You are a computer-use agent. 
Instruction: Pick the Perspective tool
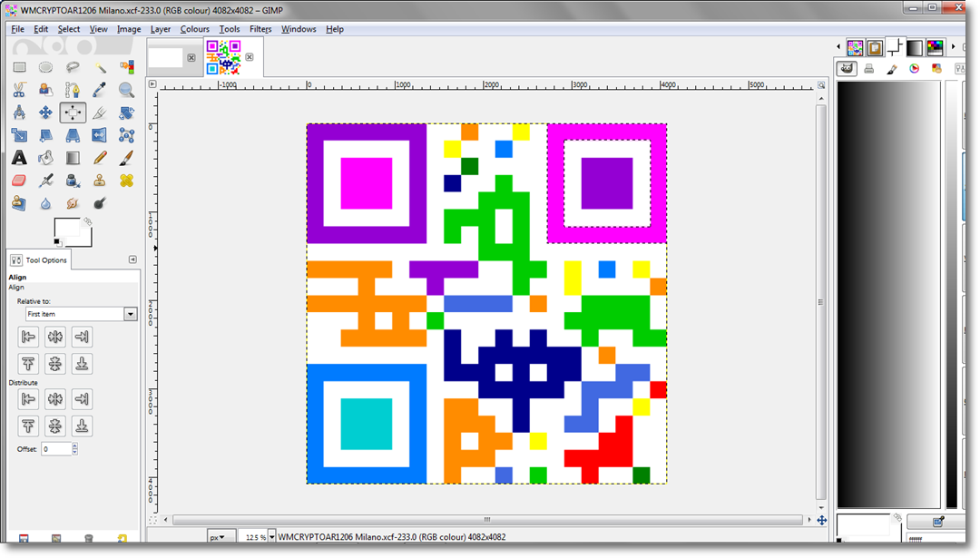(x=73, y=135)
